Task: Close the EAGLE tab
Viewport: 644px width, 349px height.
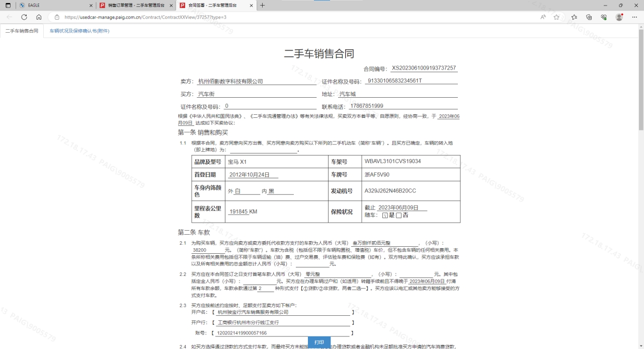Action: 91,5
